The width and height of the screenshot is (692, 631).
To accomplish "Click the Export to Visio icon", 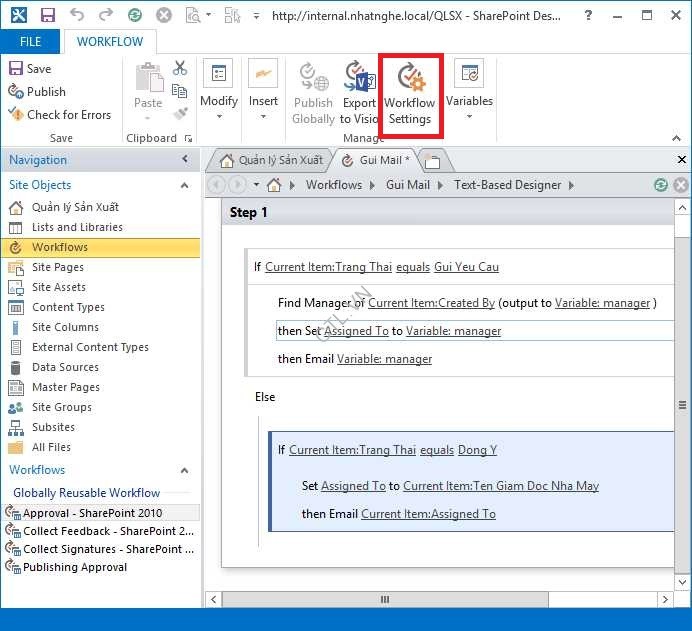I will pos(359,78).
